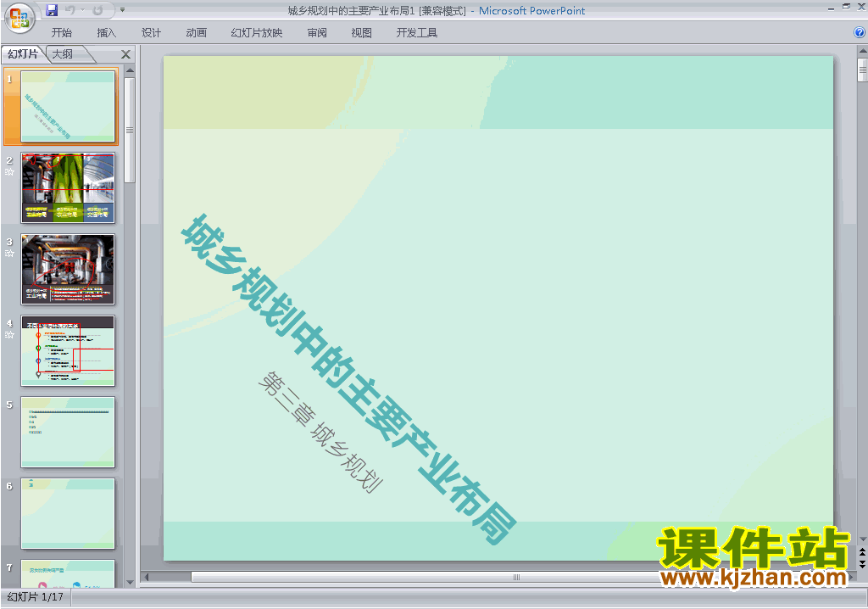Switch to the 插入 ribbon tab
Screen dimensions: 868x609
[x=106, y=33]
